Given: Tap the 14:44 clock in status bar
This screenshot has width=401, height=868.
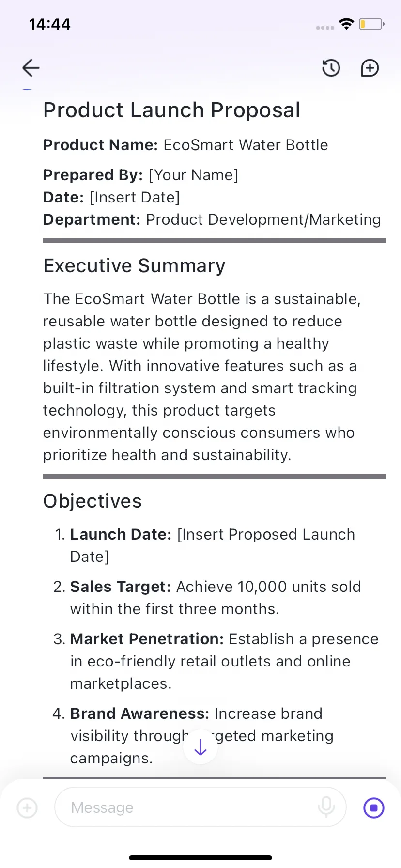Looking at the screenshot, I should click(x=50, y=24).
